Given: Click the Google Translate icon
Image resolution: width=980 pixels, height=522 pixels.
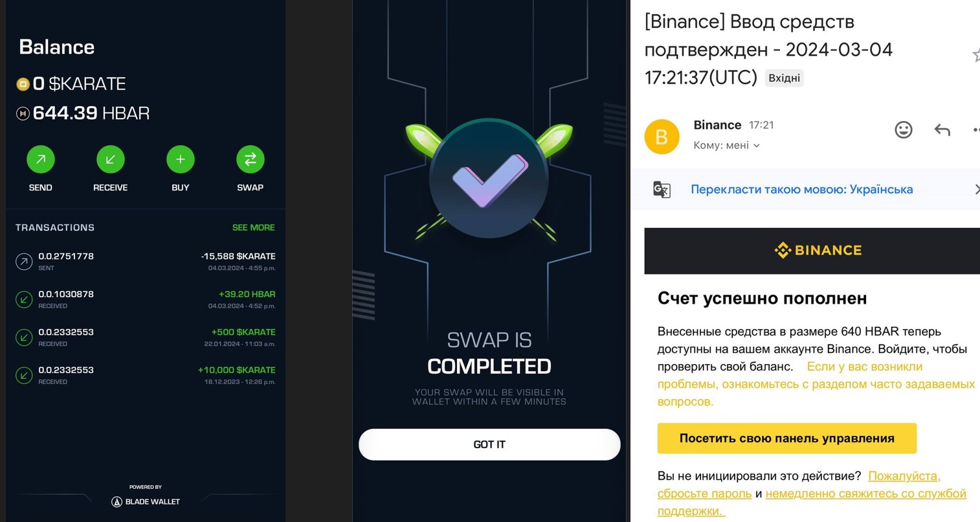Looking at the screenshot, I should pos(662,189).
